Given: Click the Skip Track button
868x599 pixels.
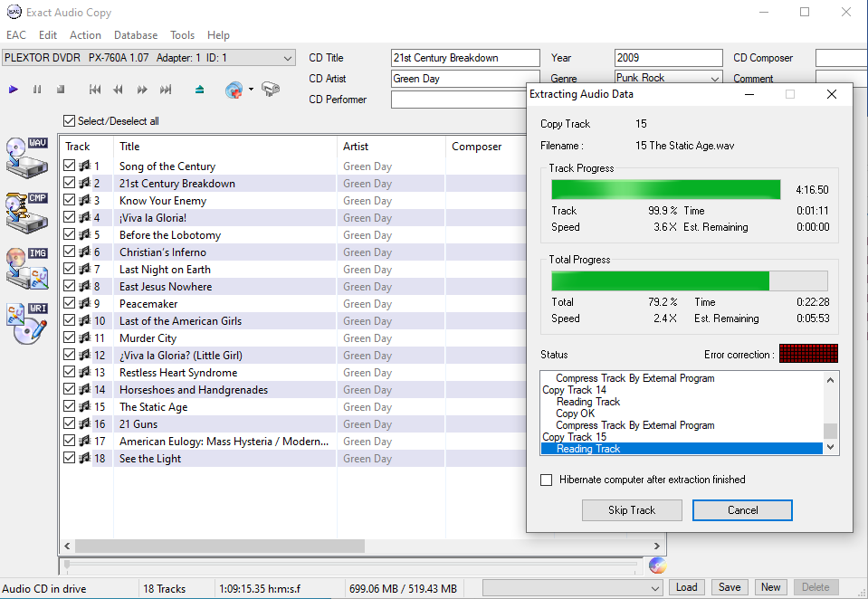Looking at the screenshot, I should pyautogui.click(x=632, y=509).
